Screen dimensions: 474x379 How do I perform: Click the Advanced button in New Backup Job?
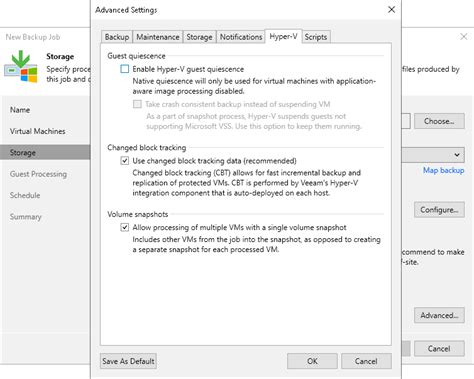439,315
